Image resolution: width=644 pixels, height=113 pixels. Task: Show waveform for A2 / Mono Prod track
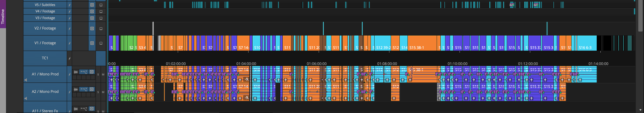76,90
